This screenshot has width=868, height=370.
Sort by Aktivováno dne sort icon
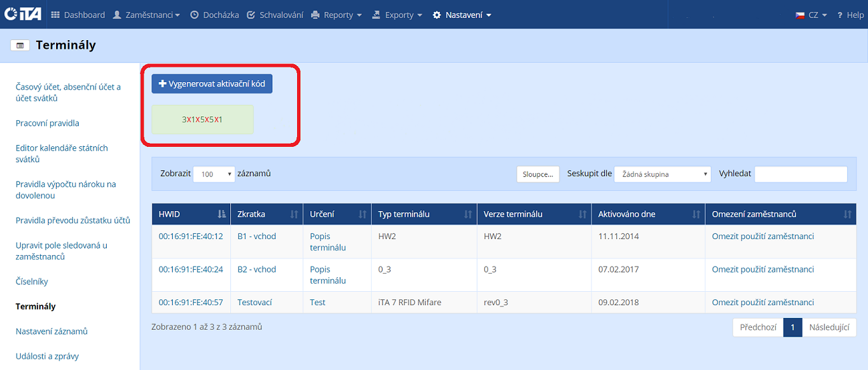coord(696,214)
